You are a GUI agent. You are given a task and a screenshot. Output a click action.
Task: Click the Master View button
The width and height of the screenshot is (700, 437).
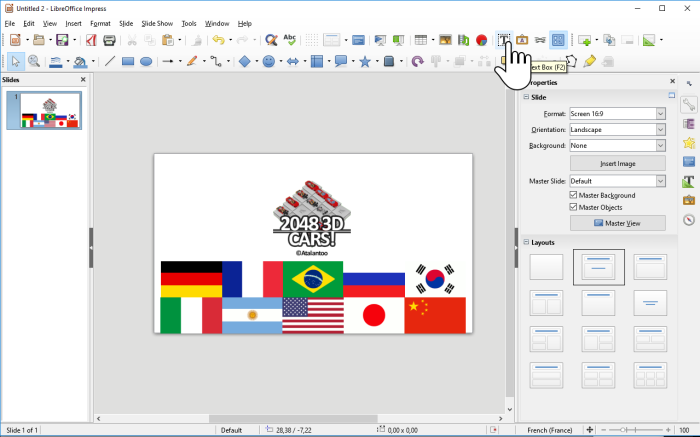click(x=617, y=223)
